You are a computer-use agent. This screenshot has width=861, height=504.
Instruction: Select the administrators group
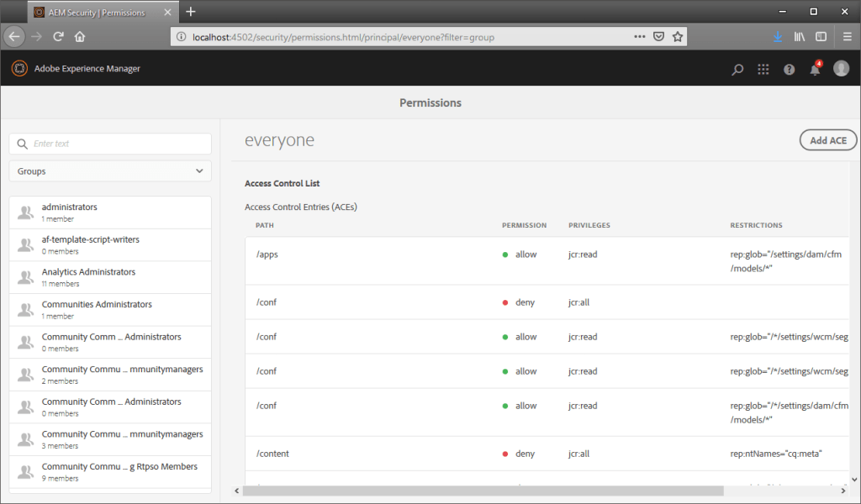tap(110, 213)
